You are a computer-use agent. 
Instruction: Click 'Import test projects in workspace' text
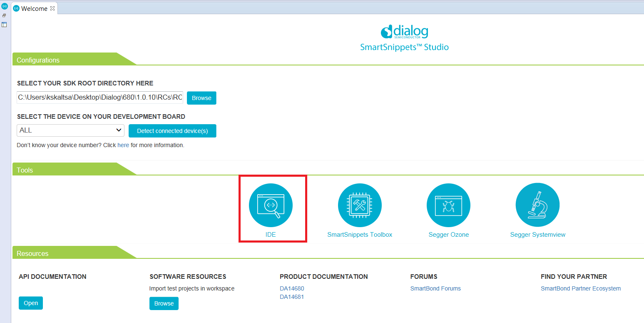pos(192,288)
